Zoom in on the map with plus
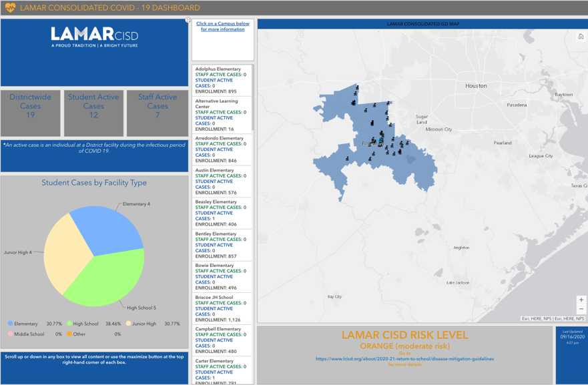The image size is (588, 385). [x=581, y=300]
